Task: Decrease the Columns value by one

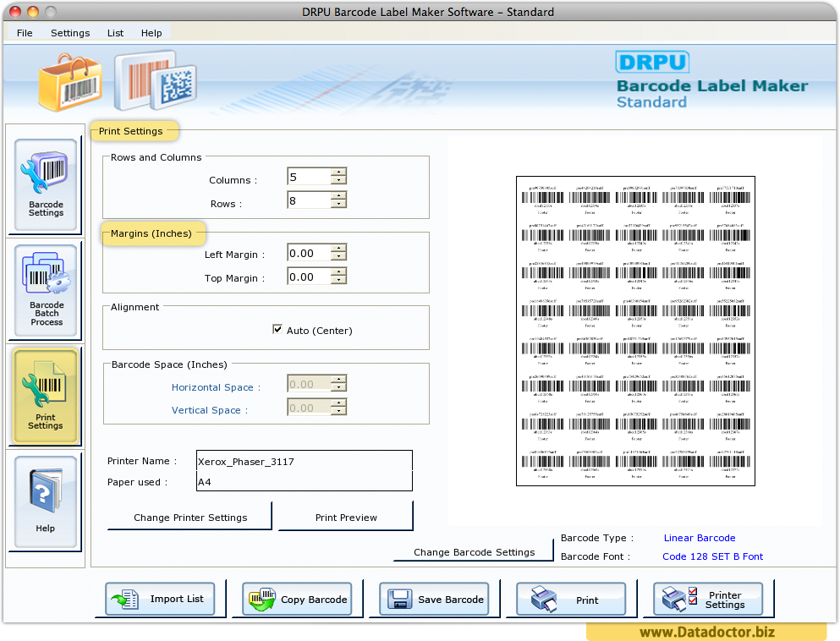Action: coord(338,180)
